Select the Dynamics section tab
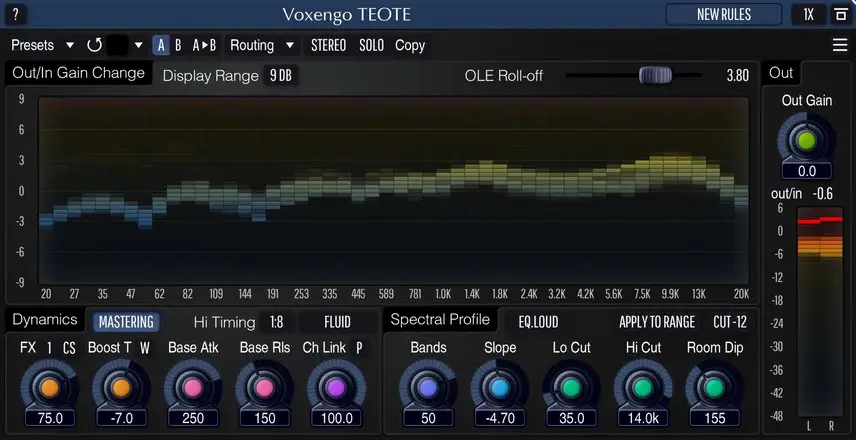The image size is (856, 440). coord(45,320)
